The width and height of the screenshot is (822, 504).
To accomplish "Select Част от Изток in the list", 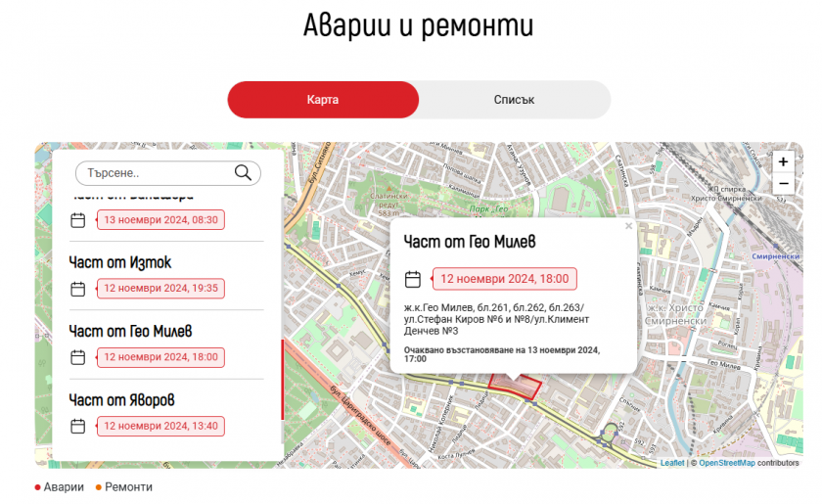I will 120,262.
